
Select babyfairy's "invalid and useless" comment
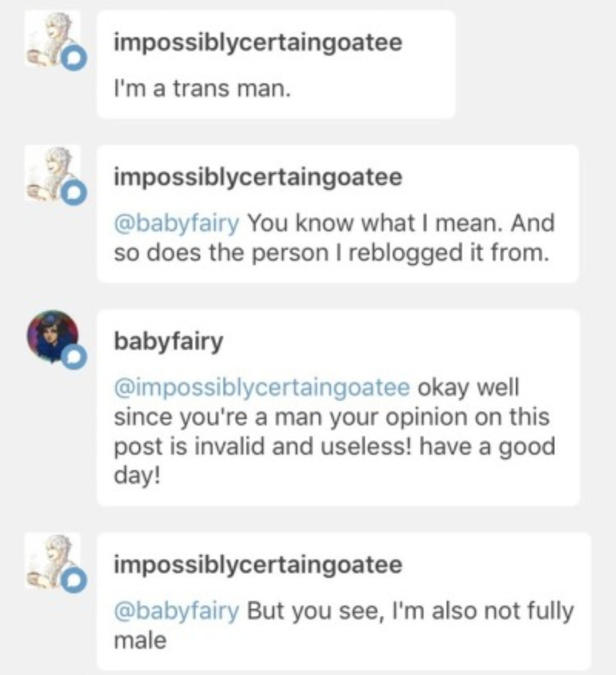338,408
